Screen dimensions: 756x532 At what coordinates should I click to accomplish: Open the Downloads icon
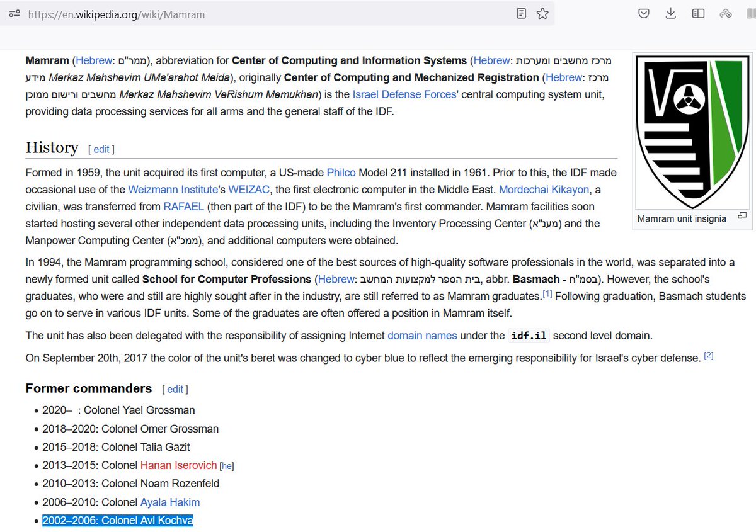coord(671,13)
